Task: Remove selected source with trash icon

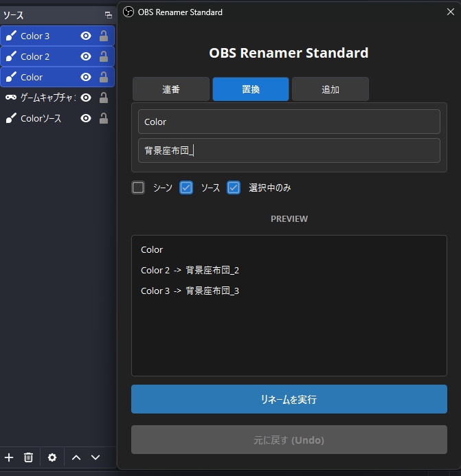Action: point(29,457)
